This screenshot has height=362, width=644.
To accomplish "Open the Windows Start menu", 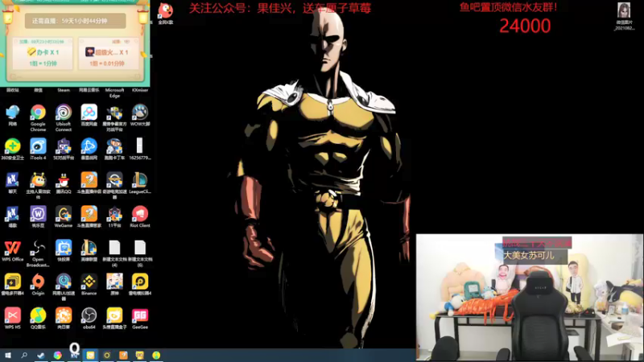I will click(8, 355).
